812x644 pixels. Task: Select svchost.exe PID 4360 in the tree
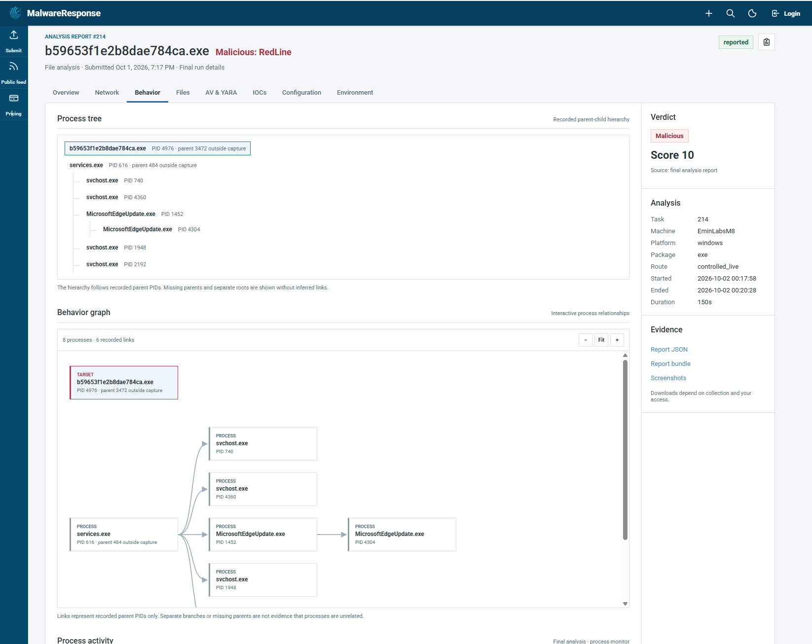tap(116, 197)
